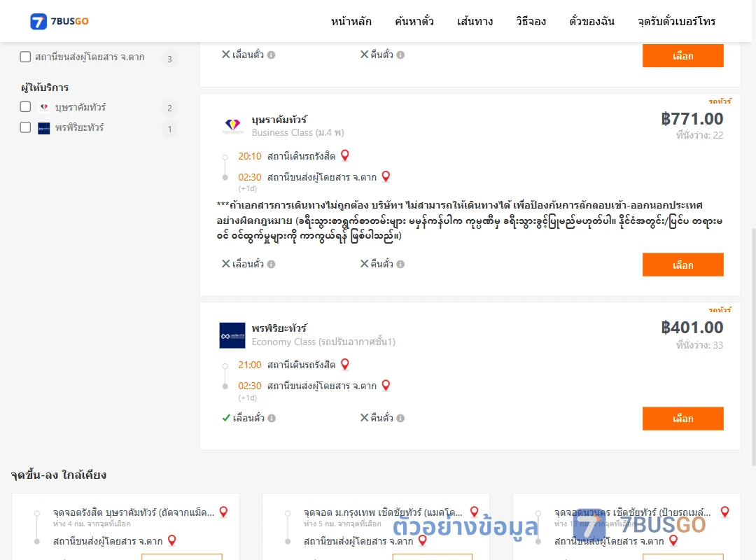Click the บุษราคัมทัวร์ logo in the operator filter
The height and width of the screenshot is (560, 756).
click(44, 107)
